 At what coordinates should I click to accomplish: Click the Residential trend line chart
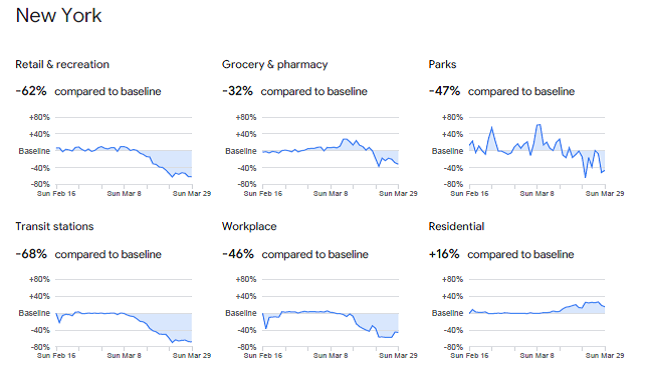tap(537, 313)
